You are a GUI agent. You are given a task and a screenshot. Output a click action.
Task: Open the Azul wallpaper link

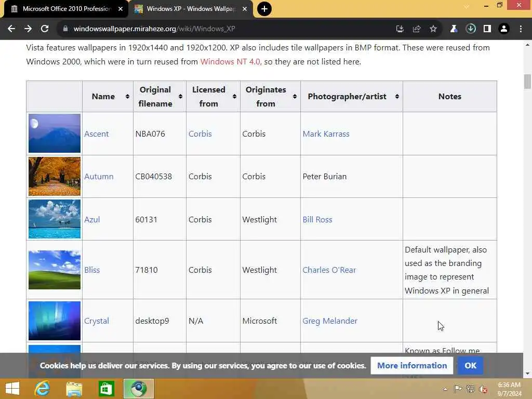[x=92, y=220]
